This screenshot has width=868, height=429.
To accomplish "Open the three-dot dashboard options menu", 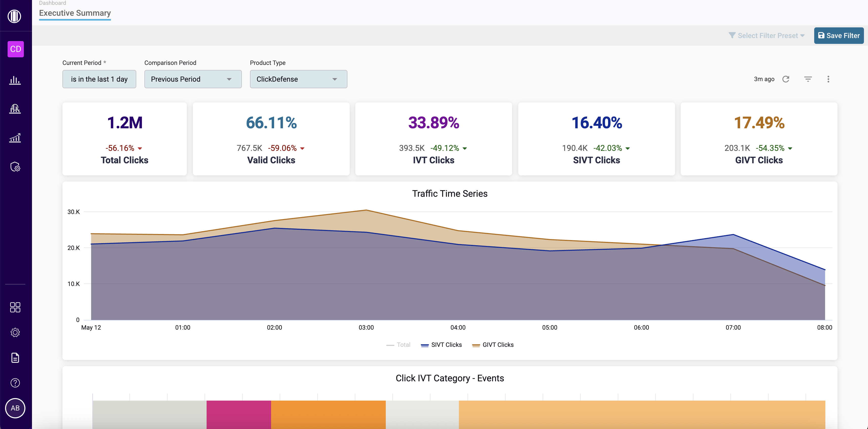I will [829, 79].
